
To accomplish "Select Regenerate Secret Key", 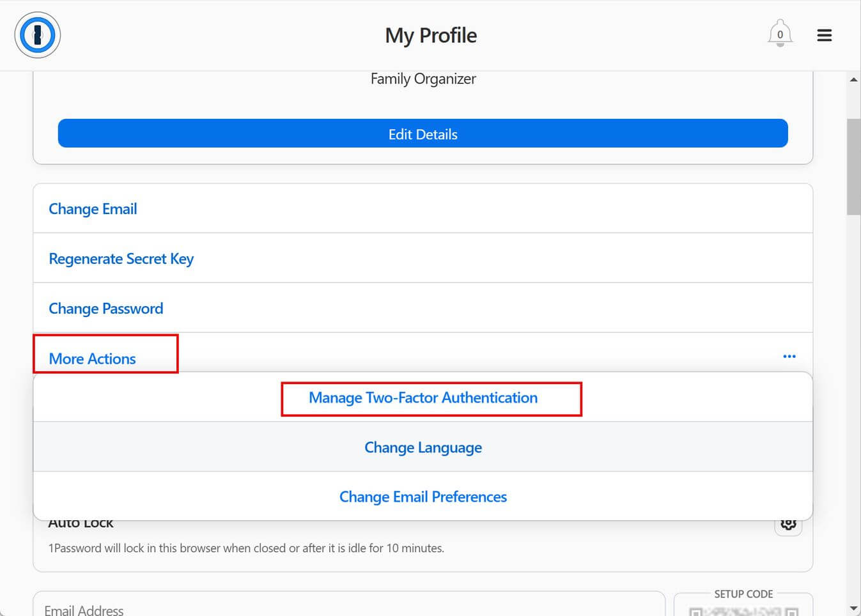I will point(121,259).
